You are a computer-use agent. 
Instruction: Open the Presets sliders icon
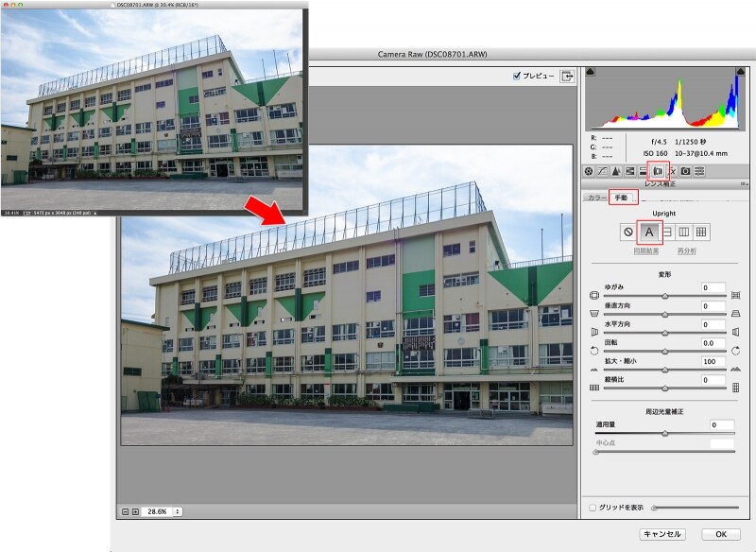(x=699, y=171)
